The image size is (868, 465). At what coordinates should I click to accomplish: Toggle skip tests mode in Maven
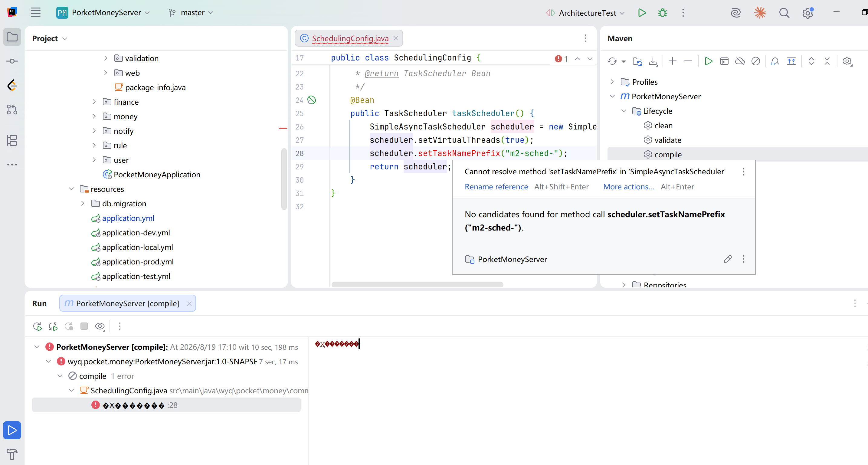756,61
